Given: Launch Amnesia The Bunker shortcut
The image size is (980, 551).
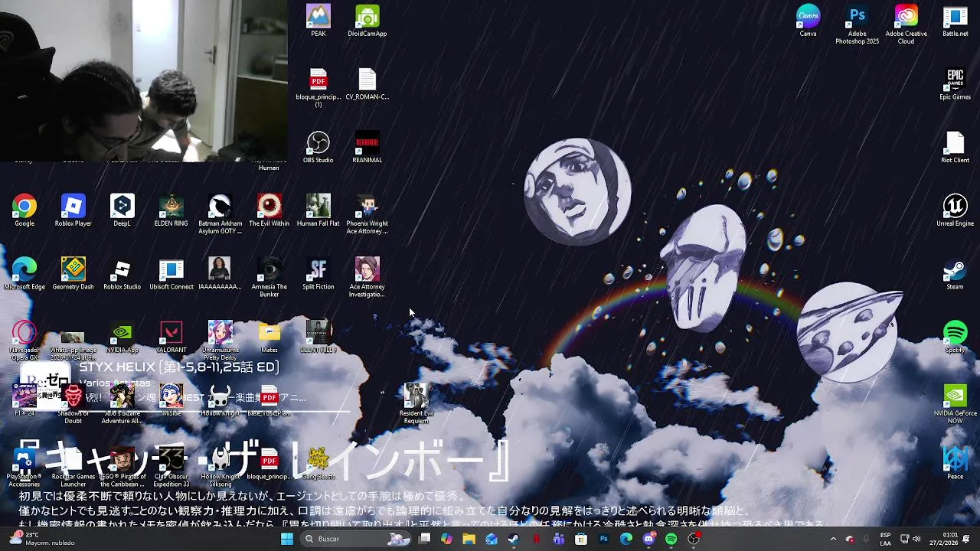Looking at the screenshot, I should 269,278.
